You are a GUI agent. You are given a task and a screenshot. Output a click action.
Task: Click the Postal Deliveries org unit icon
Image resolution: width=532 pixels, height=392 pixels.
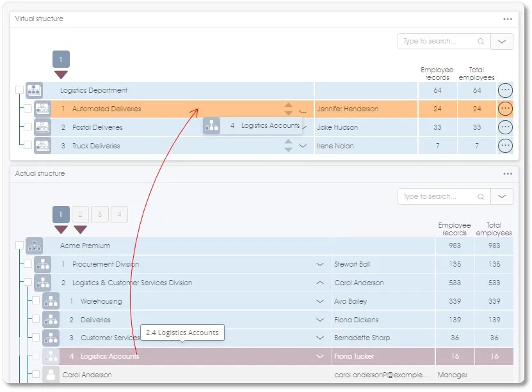point(42,127)
